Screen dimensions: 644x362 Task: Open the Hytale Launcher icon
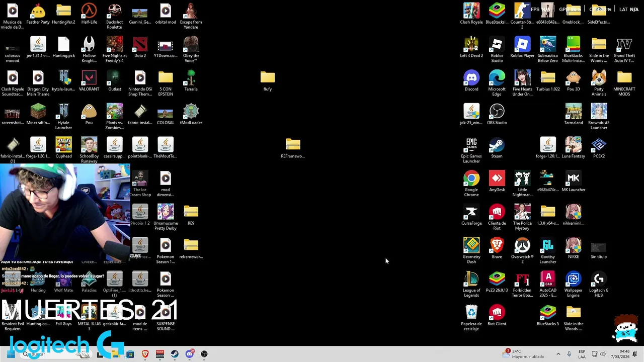click(x=63, y=117)
